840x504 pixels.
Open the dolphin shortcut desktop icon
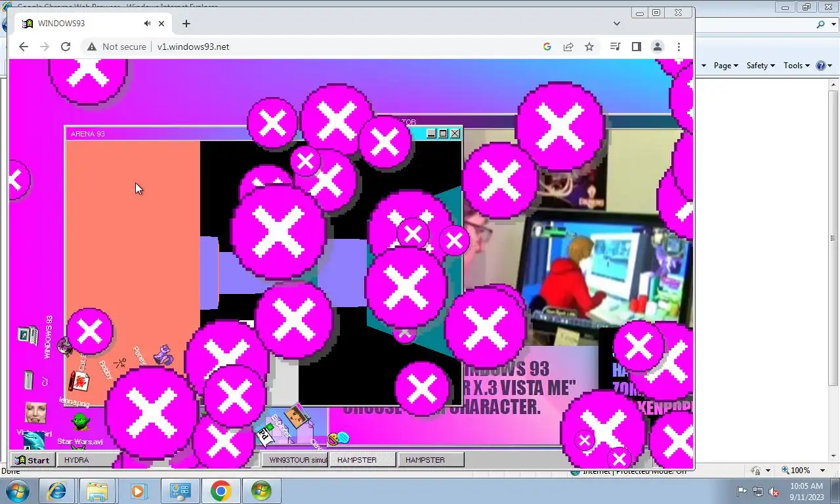pyautogui.click(x=34, y=440)
